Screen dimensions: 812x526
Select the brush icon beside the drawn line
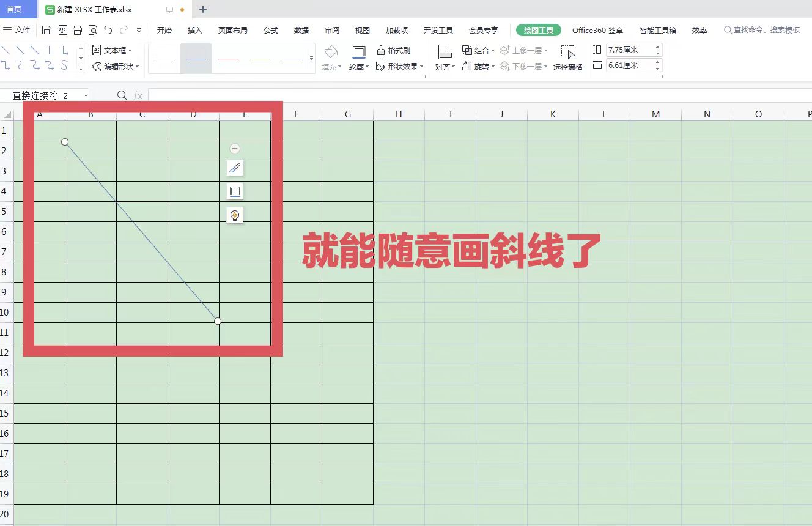click(235, 168)
